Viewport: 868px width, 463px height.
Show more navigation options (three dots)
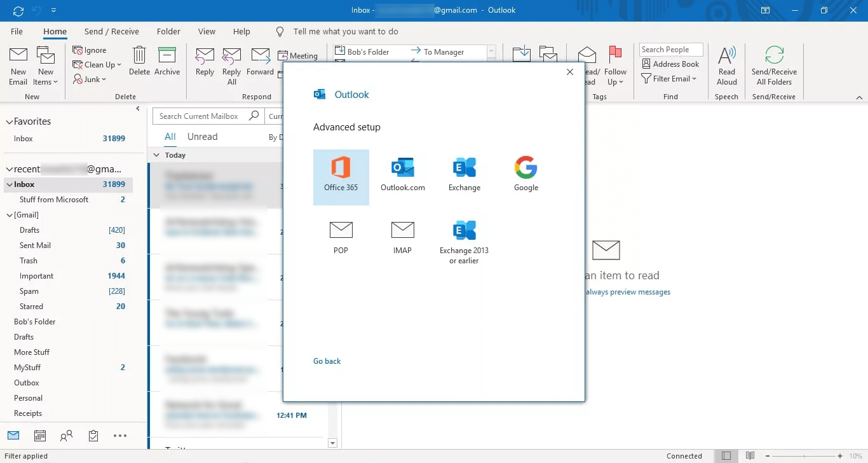pyautogui.click(x=120, y=436)
